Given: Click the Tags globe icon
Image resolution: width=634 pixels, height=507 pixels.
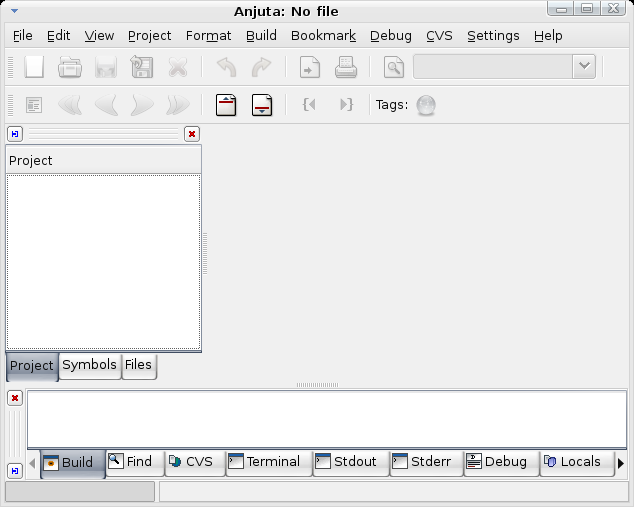Looking at the screenshot, I should 426,105.
